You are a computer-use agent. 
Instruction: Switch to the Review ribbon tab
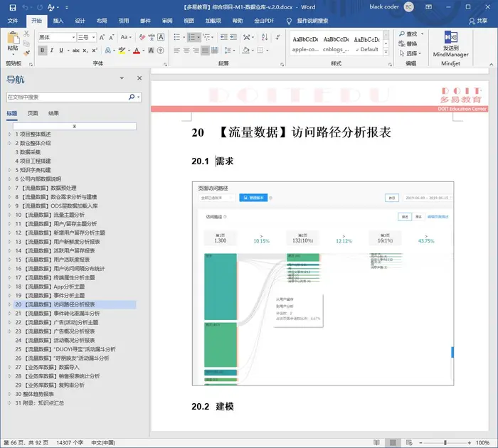point(167,21)
